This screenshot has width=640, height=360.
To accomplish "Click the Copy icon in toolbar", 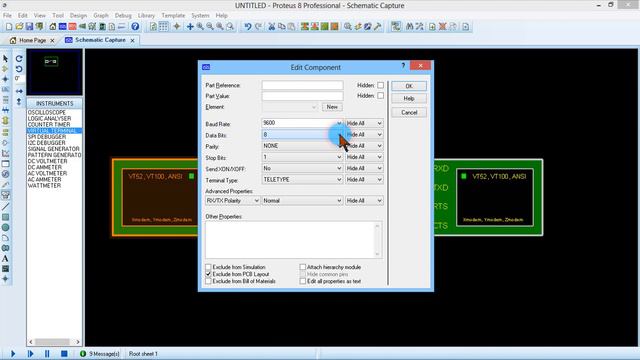I will 282,27.
